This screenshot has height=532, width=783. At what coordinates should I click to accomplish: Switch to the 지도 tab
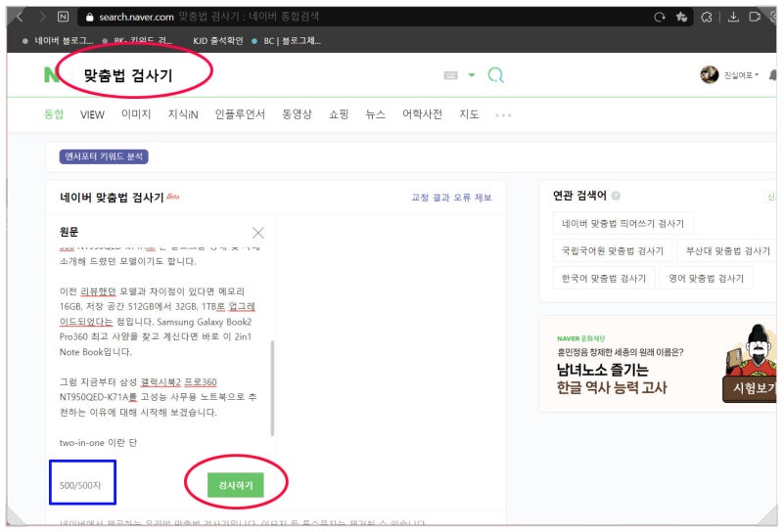tap(469, 114)
